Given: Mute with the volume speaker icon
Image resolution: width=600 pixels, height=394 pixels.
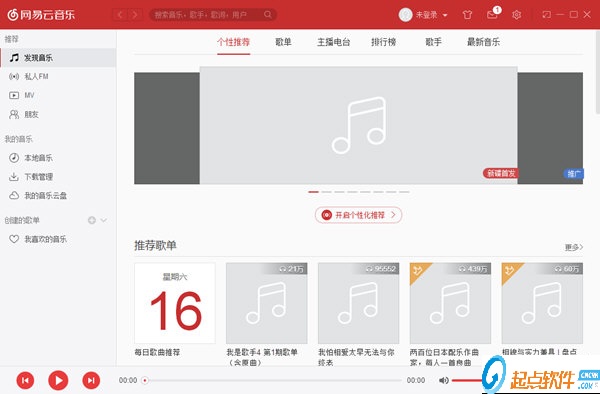Looking at the screenshot, I should pos(443,380).
